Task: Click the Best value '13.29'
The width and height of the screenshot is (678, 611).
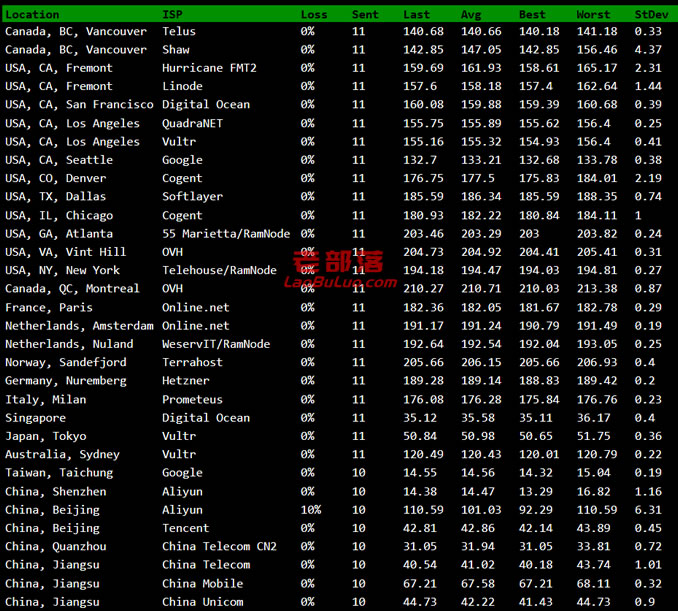Action: [x=536, y=492]
